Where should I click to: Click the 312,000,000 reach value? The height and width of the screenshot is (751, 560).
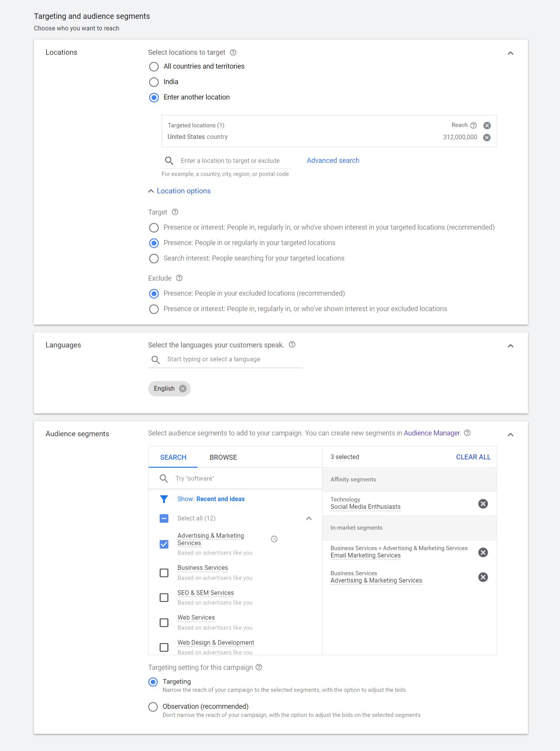tap(460, 137)
